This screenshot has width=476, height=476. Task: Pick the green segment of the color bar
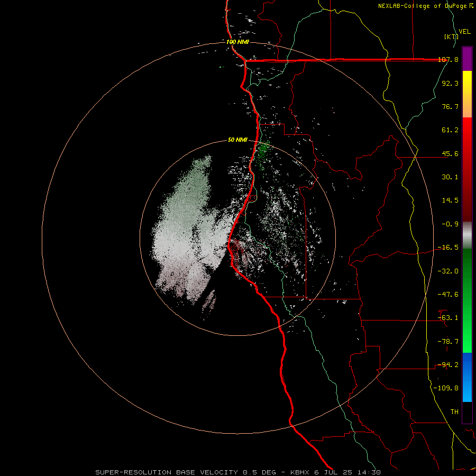pyautogui.click(x=467, y=300)
